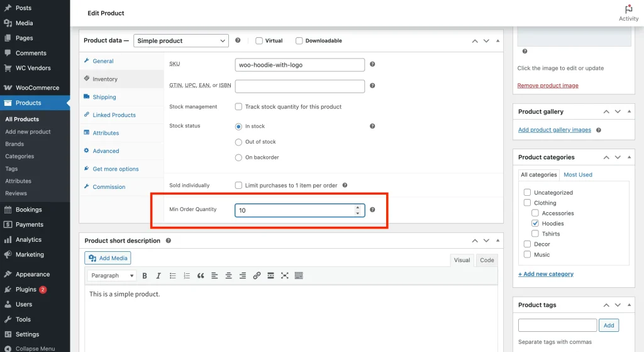Click the Add tag button

(609, 326)
